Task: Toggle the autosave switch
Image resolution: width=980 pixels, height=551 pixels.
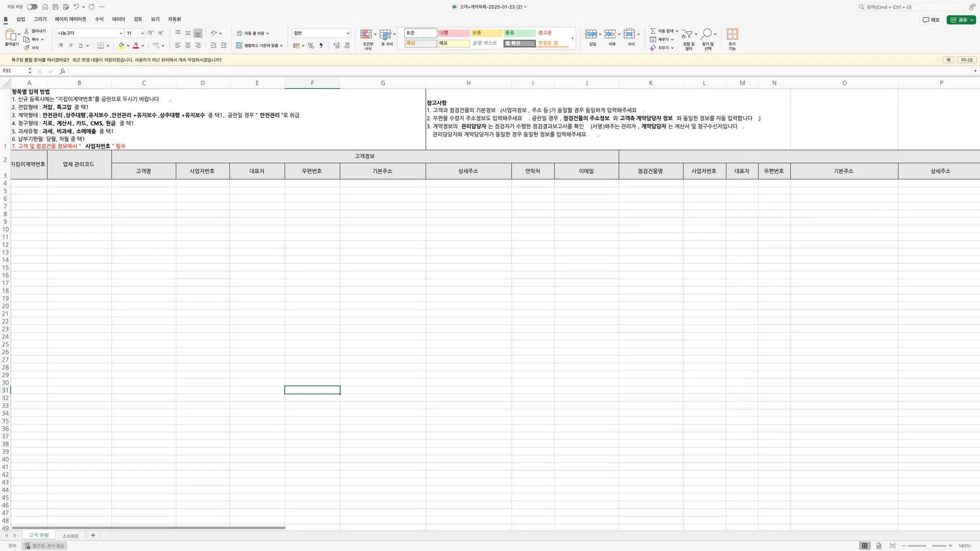Action: point(32,7)
